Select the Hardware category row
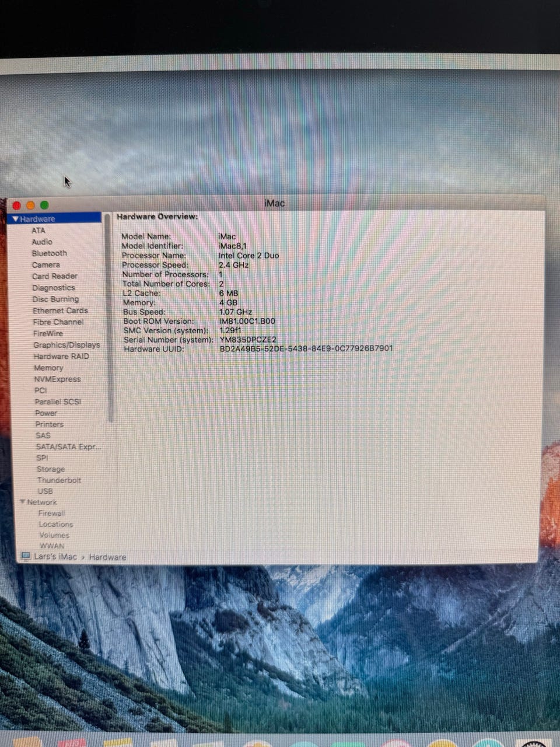 (55, 219)
